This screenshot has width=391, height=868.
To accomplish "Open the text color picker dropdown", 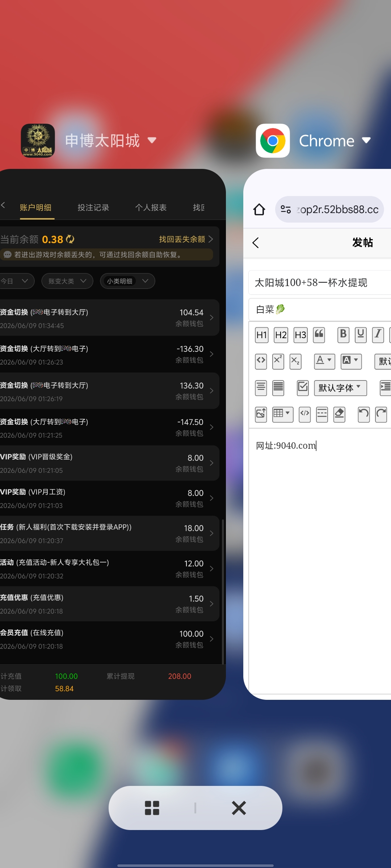I will click(x=324, y=361).
